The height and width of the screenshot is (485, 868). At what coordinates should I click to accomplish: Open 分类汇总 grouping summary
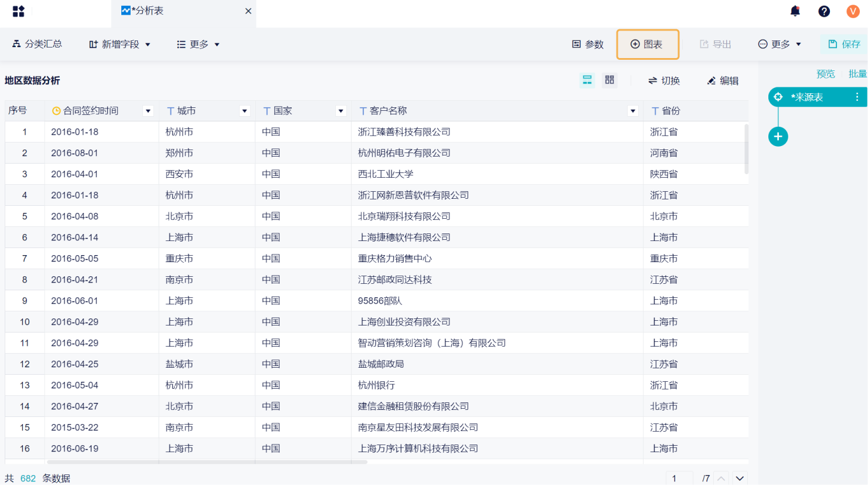click(37, 44)
